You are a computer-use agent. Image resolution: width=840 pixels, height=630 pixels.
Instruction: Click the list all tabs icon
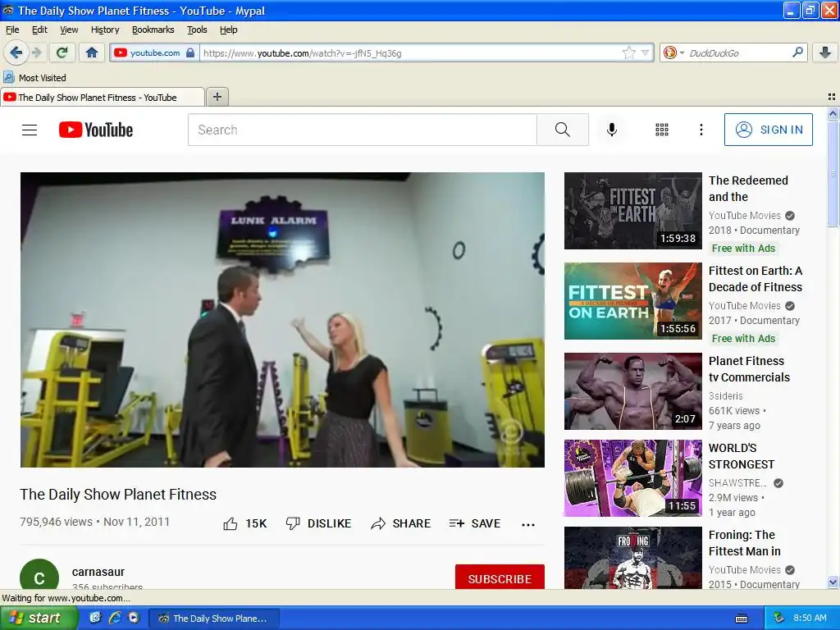832,97
